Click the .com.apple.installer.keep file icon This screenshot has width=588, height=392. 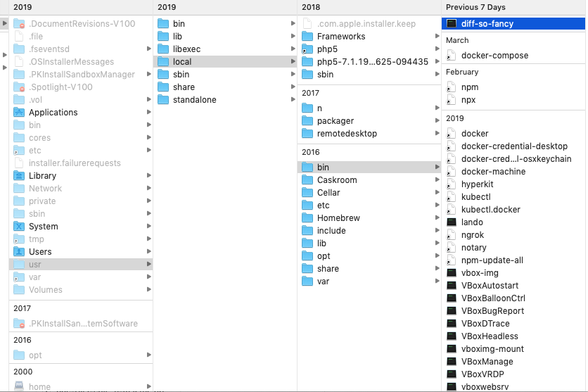click(307, 24)
